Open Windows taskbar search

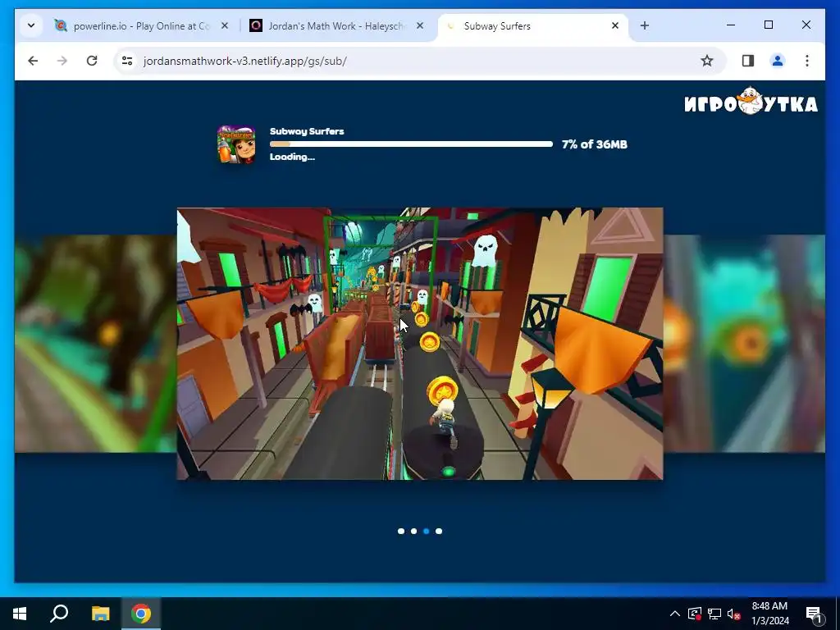(x=59, y=614)
